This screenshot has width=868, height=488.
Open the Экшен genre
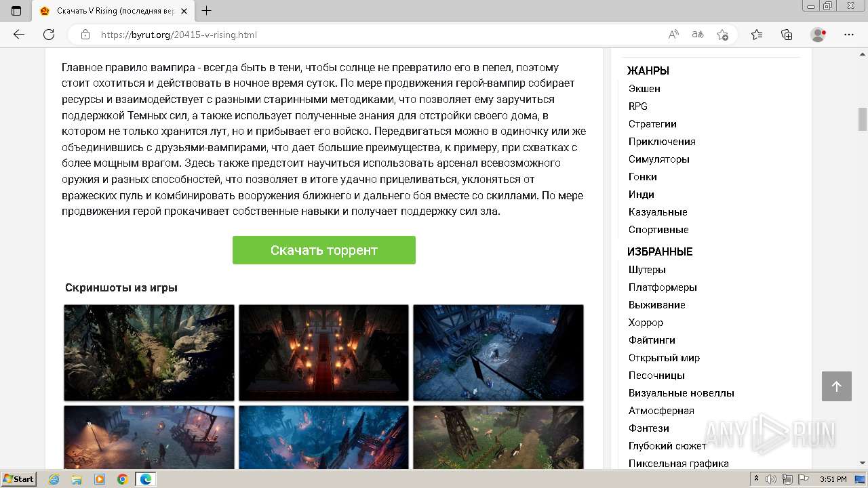pos(644,89)
